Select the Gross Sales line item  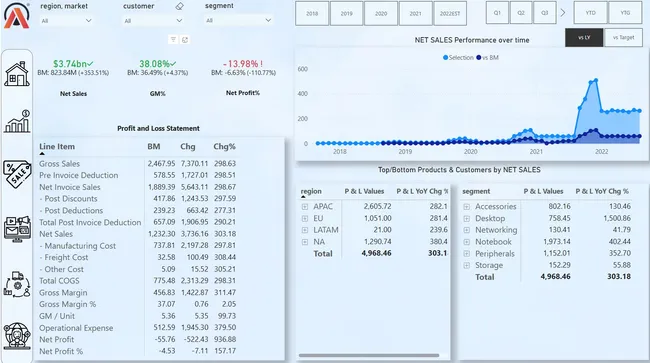[59, 164]
